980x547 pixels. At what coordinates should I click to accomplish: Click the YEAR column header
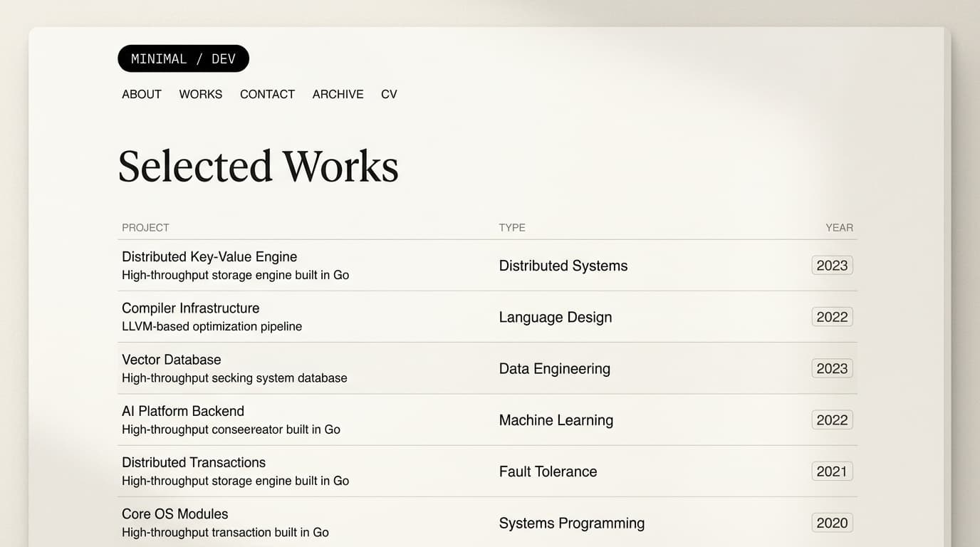[x=839, y=228]
